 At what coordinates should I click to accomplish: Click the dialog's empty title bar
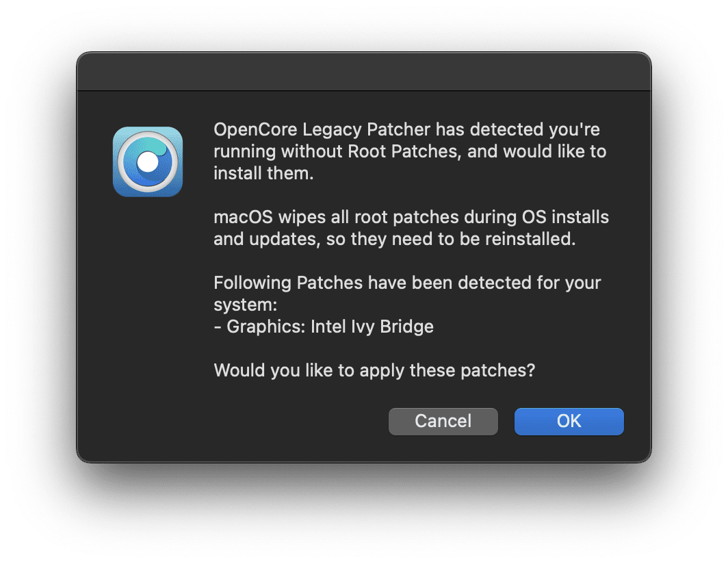(x=363, y=72)
